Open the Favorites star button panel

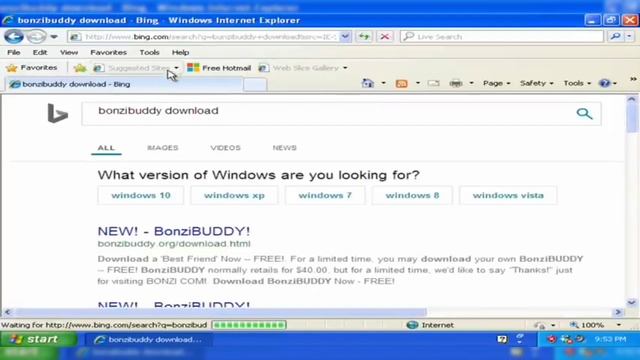[32, 68]
